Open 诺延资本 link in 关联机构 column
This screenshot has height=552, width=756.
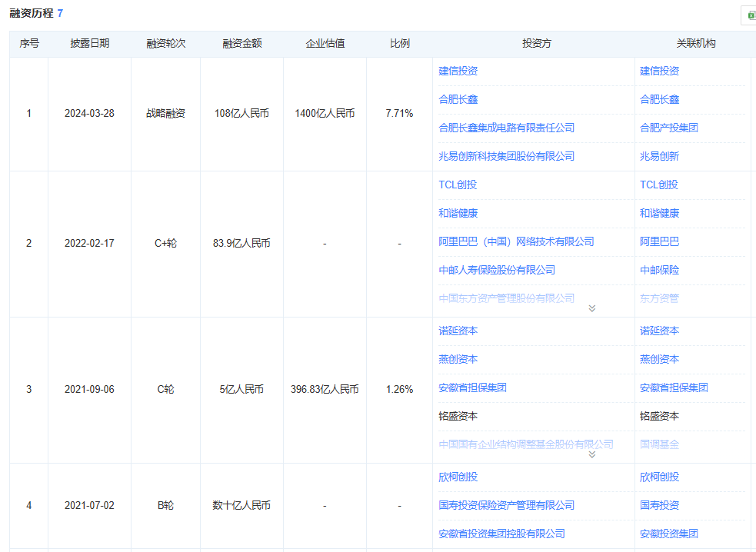click(x=659, y=331)
